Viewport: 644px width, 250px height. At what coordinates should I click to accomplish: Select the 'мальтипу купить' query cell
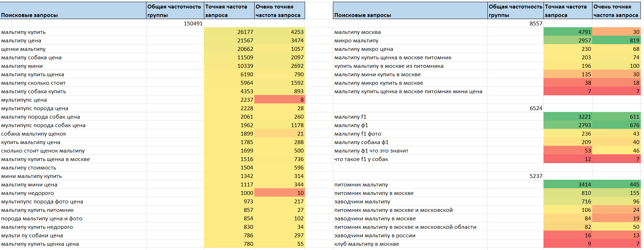tap(73, 32)
